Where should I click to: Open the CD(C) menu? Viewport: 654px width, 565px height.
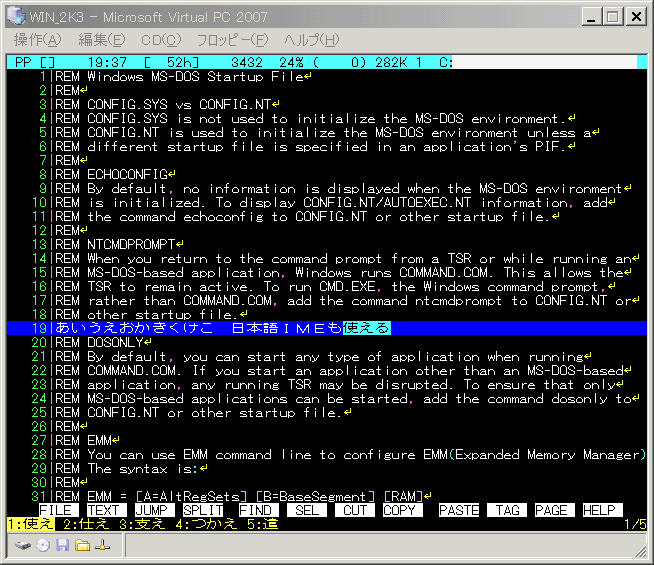pyautogui.click(x=161, y=40)
